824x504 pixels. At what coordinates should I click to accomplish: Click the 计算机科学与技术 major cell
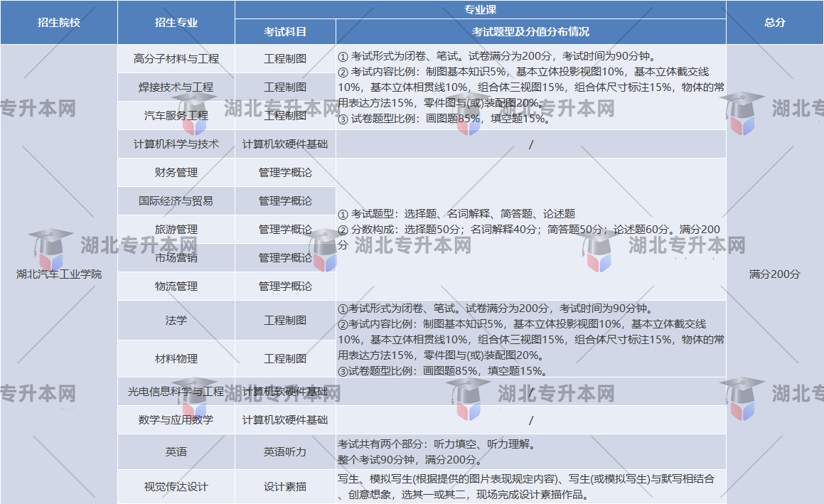pos(176,144)
